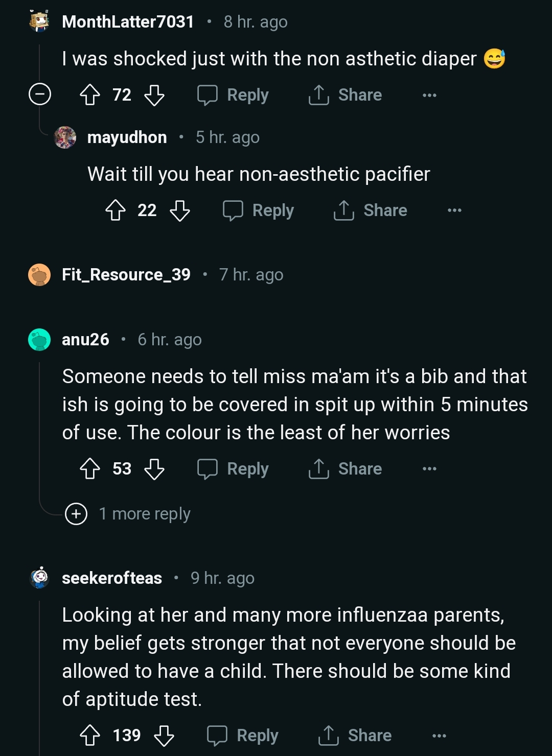The width and height of the screenshot is (552, 756).
Task: Downvote MonthLatter7031's comment
Action: point(154,95)
